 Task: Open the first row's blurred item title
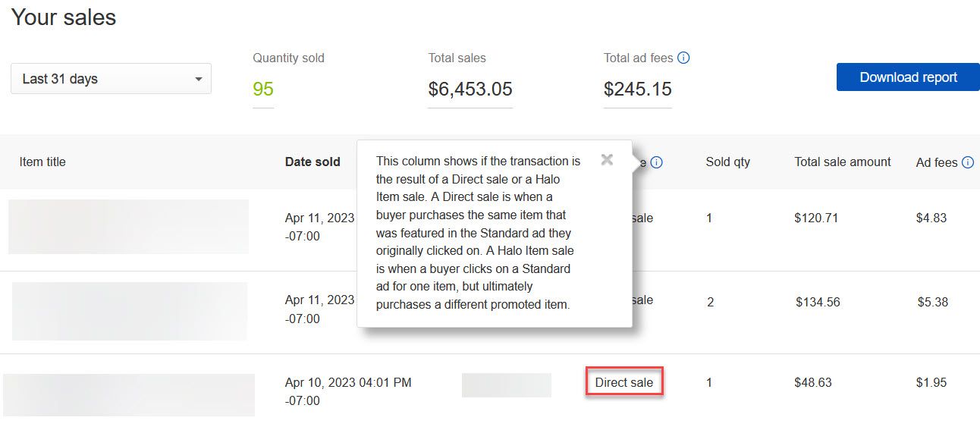pyautogui.click(x=128, y=226)
